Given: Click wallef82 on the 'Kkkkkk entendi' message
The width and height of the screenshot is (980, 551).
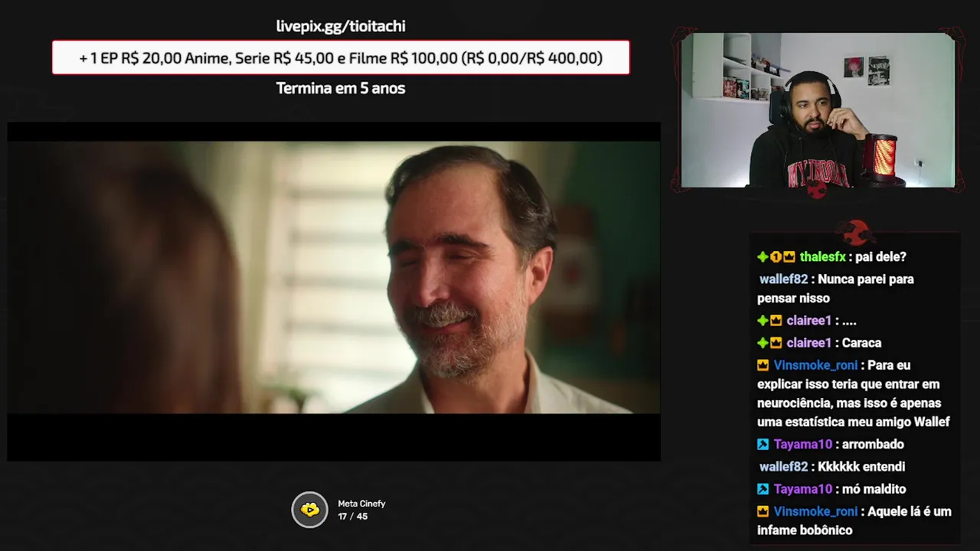Looking at the screenshot, I should [783, 466].
